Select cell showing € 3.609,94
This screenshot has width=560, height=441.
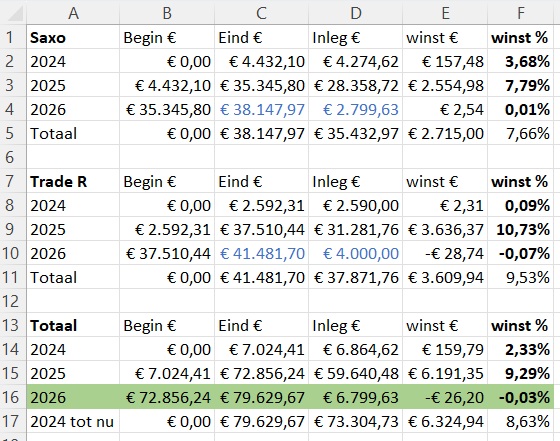pyautogui.click(x=445, y=277)
